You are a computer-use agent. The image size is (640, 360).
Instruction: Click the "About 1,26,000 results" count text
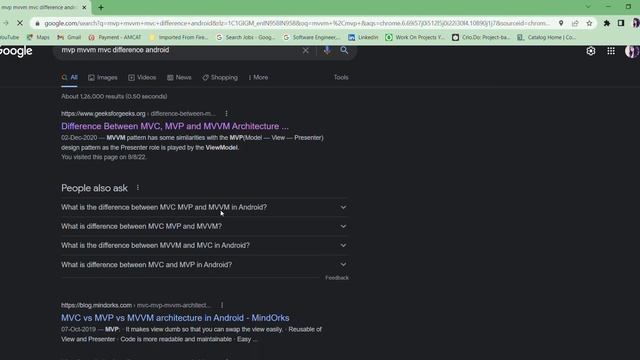114,96
